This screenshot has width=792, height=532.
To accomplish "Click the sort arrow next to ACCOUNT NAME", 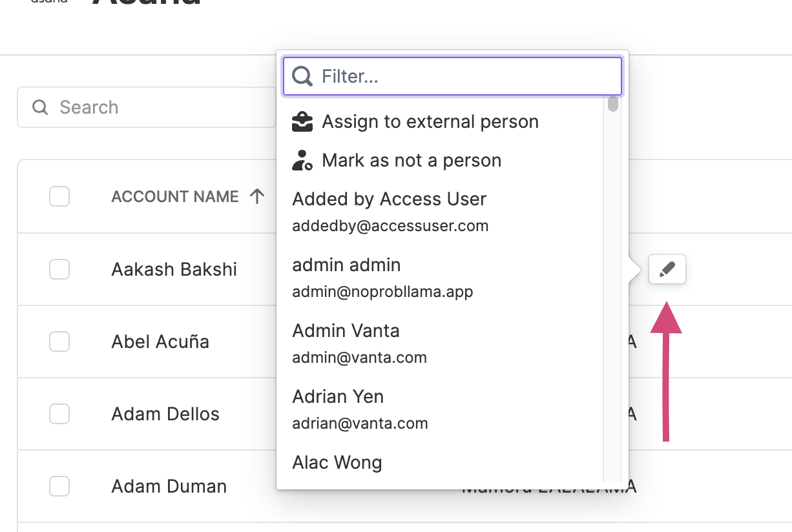I will 257,196.
